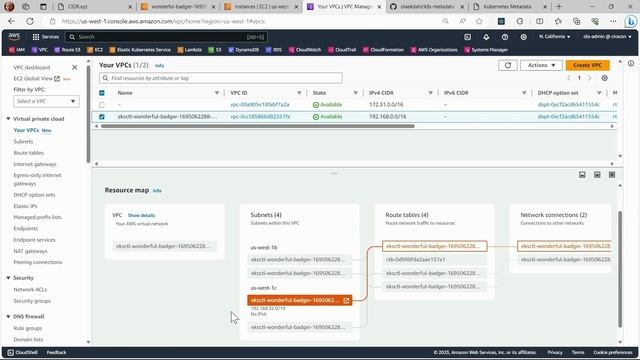Open Systems Manager bookmark shortcut
This screenshot has height=360, width=640.
pos(486,50)
